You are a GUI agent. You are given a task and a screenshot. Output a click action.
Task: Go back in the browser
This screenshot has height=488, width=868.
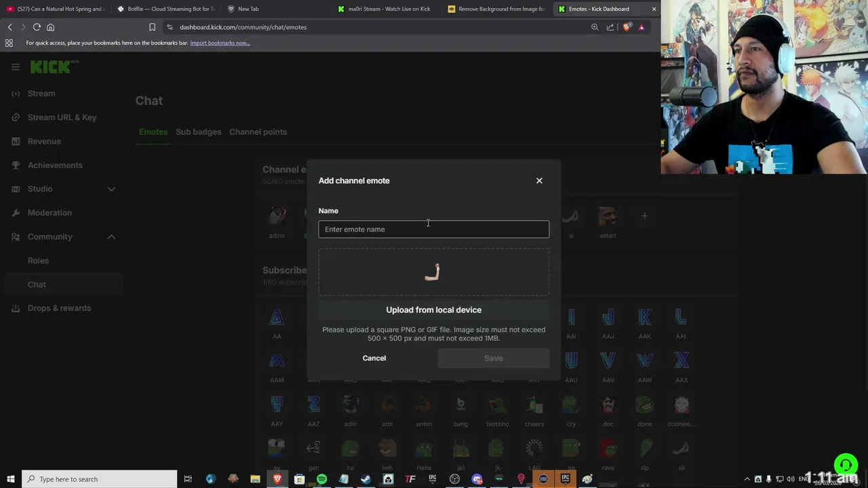point(9,27)
